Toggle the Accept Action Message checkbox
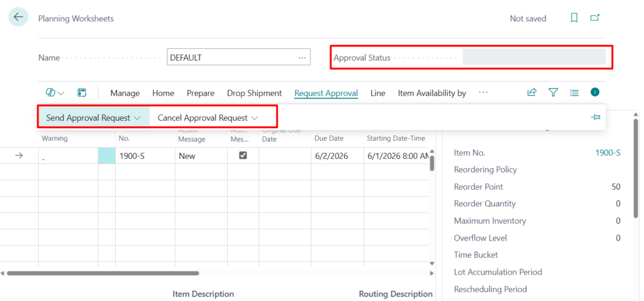This screenshot has width=644, height=301. [243, 156]
